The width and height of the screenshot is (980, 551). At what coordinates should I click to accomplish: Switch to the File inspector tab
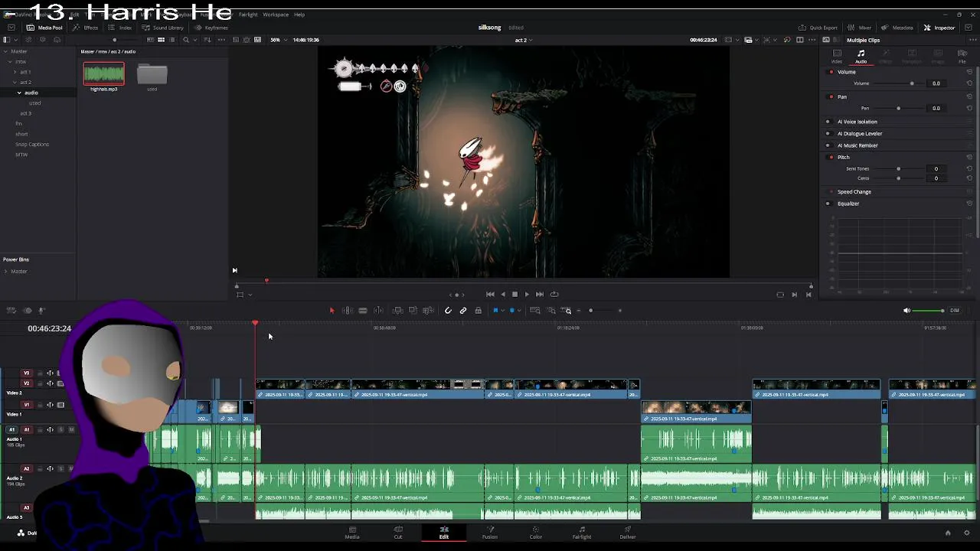click(962, 56)
